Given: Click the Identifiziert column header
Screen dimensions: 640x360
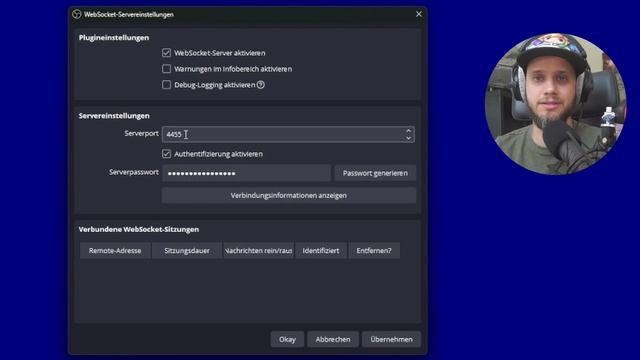Looking at the screenshot, I should (321, 251).
